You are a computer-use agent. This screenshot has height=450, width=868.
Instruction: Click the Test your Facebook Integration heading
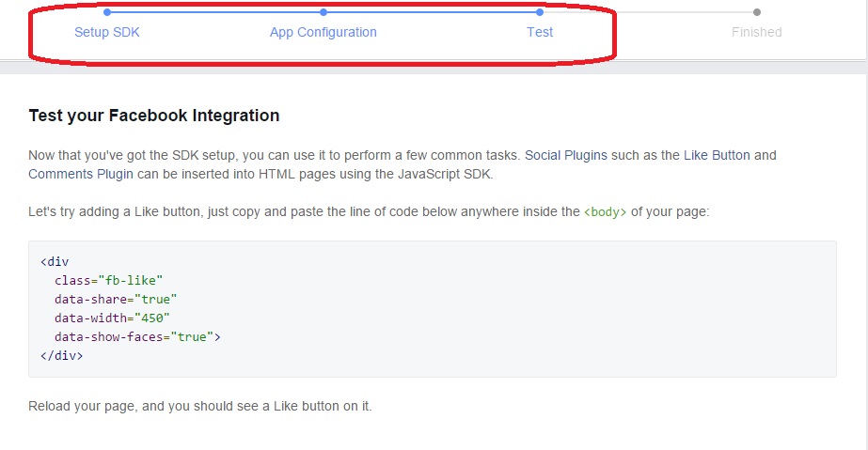pos(154,116)
